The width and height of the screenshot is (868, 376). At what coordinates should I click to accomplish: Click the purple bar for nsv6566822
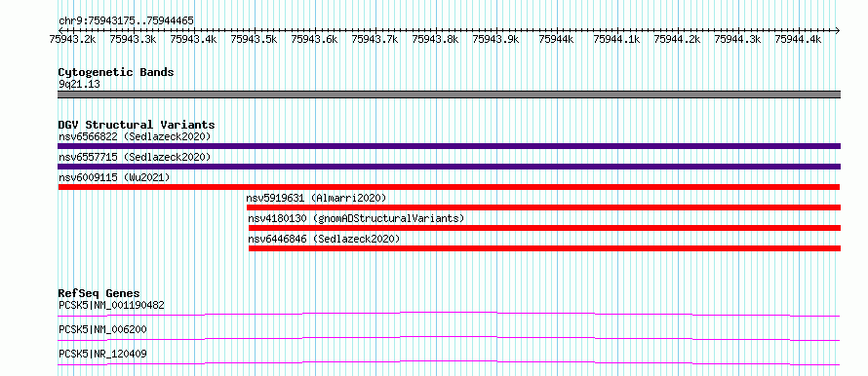(449, 146)
